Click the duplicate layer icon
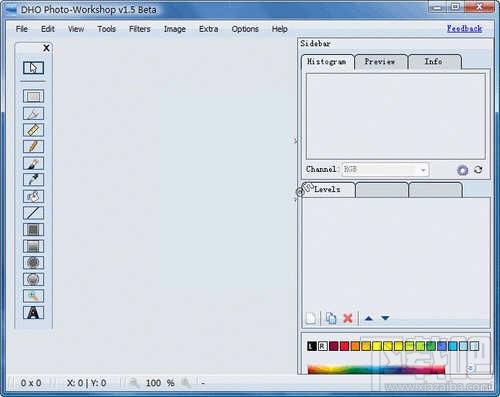500x397 pixels. tap(331, 318)
